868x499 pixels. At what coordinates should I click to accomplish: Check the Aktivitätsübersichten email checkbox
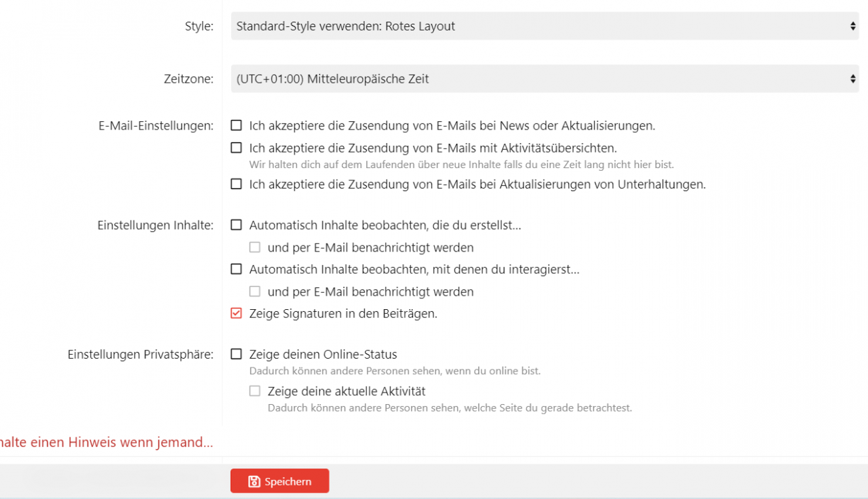(x=236, y=148)
